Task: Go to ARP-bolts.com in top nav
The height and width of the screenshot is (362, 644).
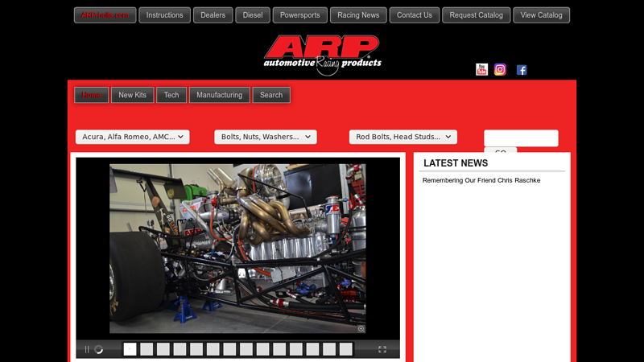Action: 105,15
